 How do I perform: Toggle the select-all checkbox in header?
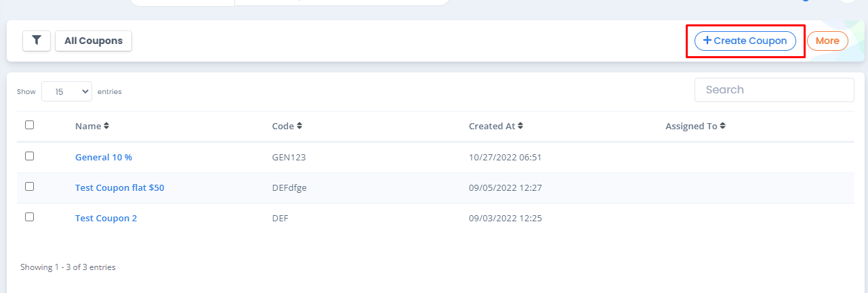[x=29, y=125]
